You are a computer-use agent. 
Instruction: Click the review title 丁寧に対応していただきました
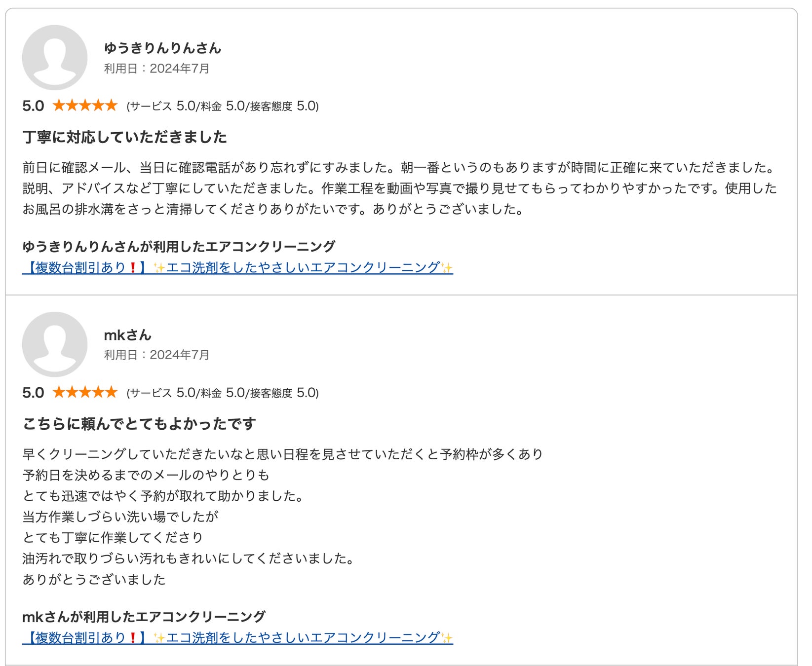tap(125, 137)
